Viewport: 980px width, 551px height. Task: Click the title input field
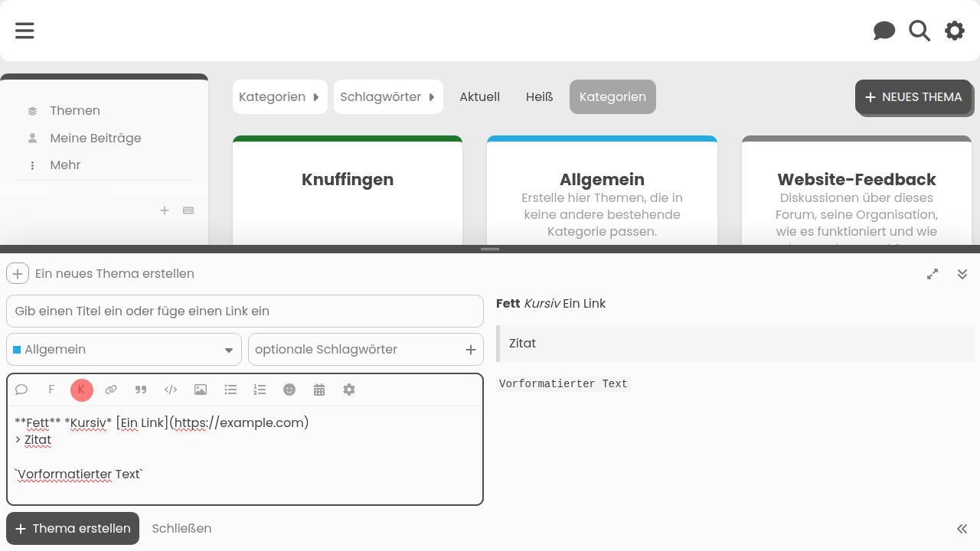[245, 311]
